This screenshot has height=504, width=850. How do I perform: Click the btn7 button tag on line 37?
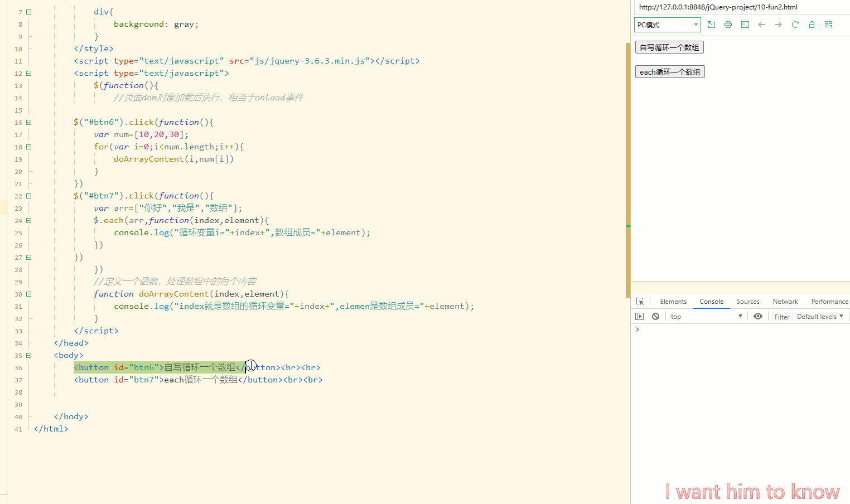pos(198,380)
